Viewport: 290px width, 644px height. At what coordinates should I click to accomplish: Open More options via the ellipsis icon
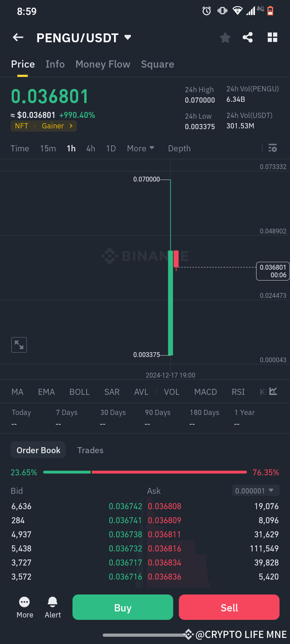pyautogui.click(x=25, y=602)
